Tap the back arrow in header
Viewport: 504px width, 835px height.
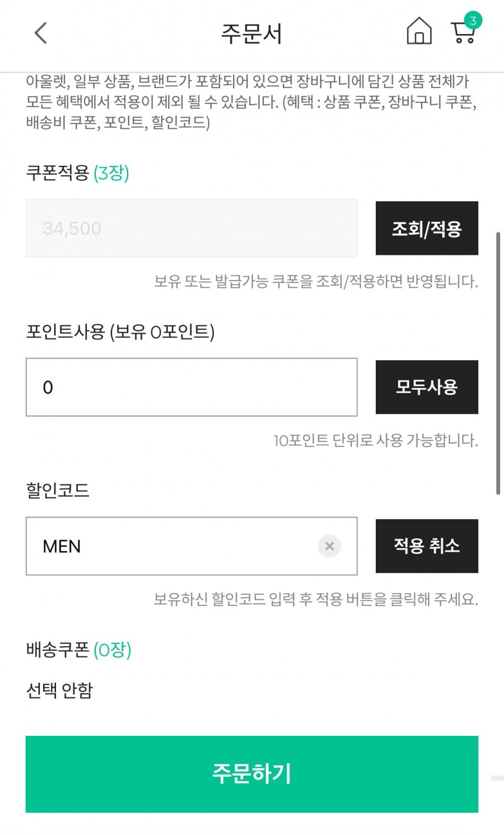(x=40, y=33)
